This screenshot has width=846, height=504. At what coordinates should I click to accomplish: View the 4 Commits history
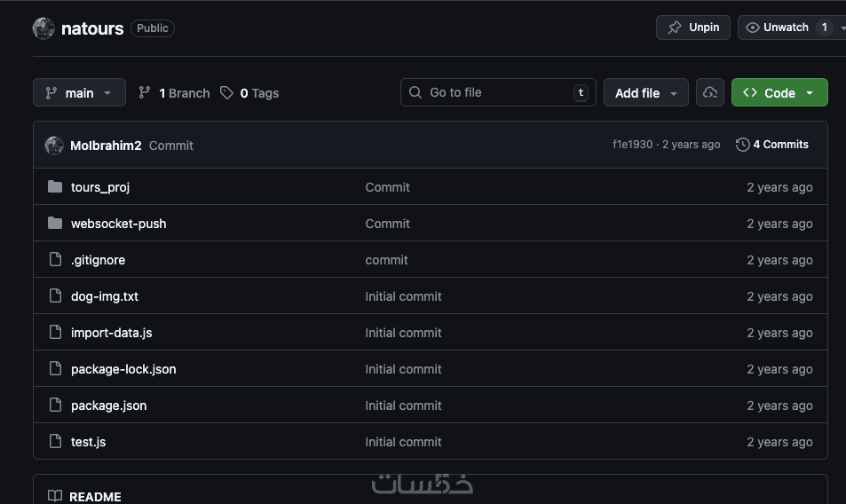[772, 145]
